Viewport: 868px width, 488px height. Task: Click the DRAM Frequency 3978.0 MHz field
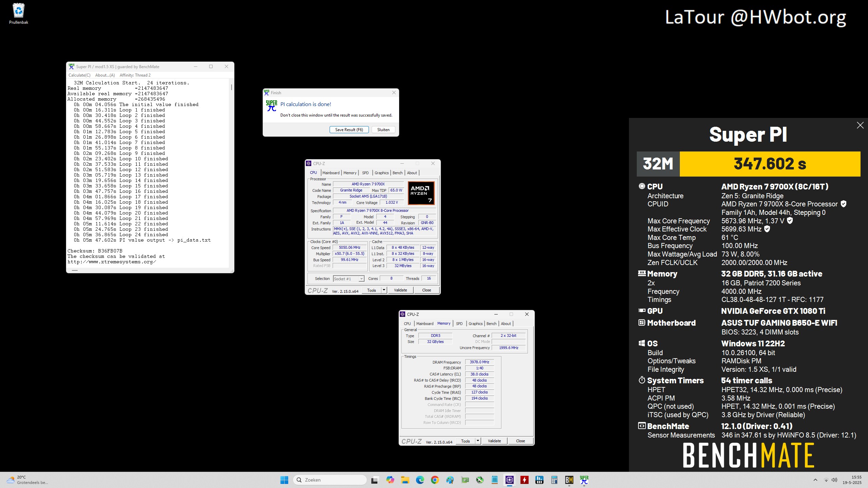[479, 362]
